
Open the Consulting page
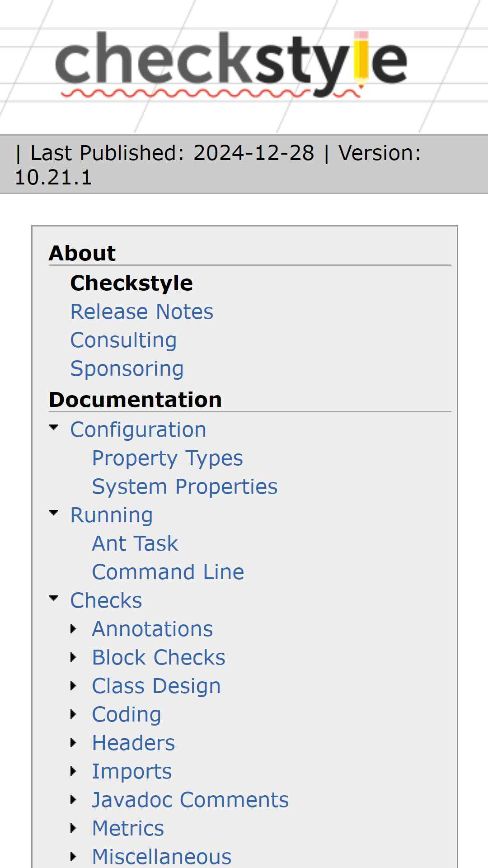(124, 340)
